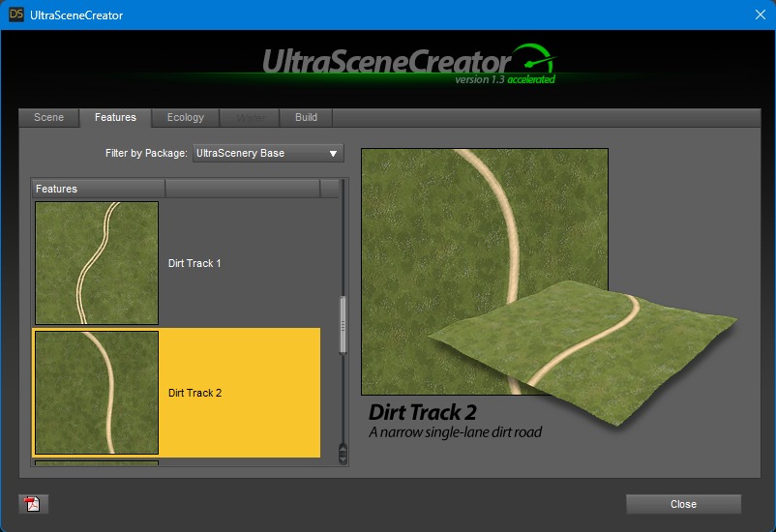Click scroll-down arrow of features list
The image size is (776, 532).
pyautogui.click(x=342, y=457)
